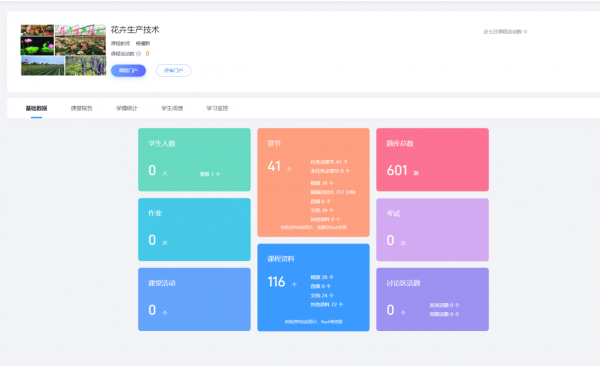Open the orange 章节 card showing 41
600x366 pixels.
click(313, 183)
